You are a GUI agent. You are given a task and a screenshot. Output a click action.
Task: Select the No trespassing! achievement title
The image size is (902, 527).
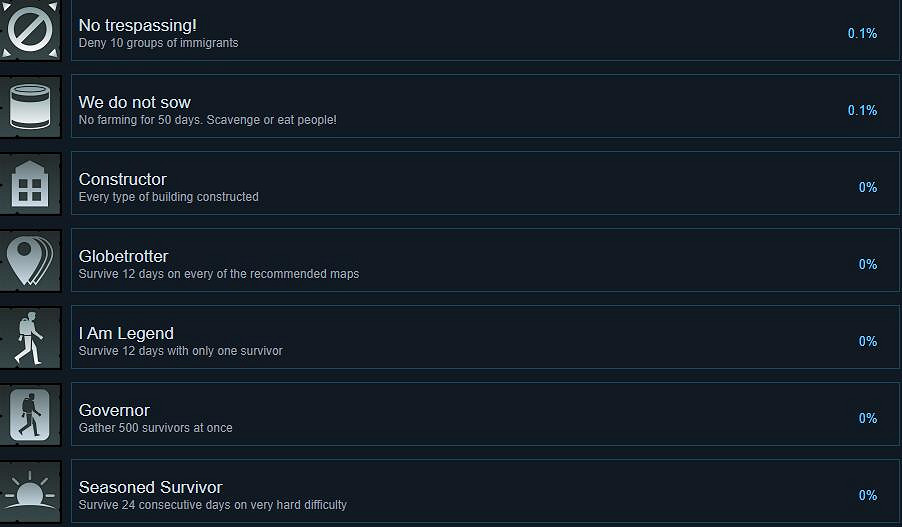137,25
